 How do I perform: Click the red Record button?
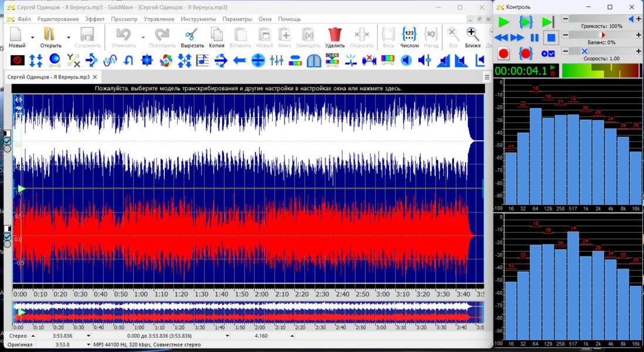coord(503,54)
